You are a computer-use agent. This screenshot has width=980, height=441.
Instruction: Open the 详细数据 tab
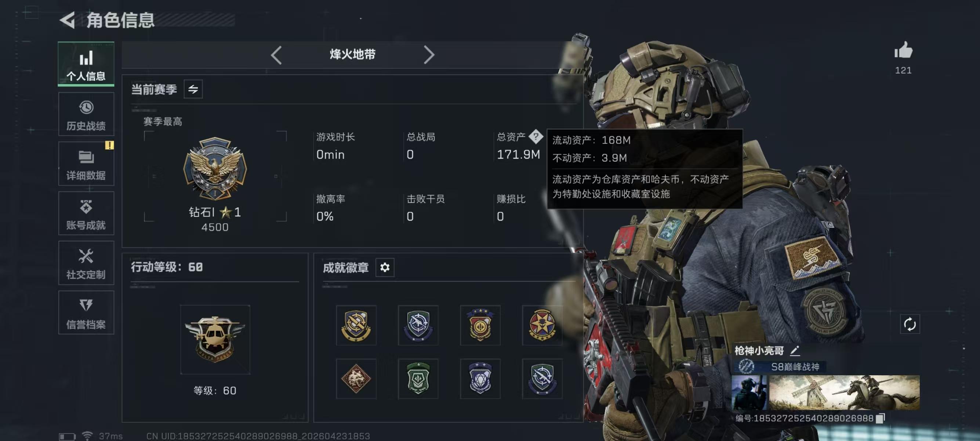tap(86, 164)
